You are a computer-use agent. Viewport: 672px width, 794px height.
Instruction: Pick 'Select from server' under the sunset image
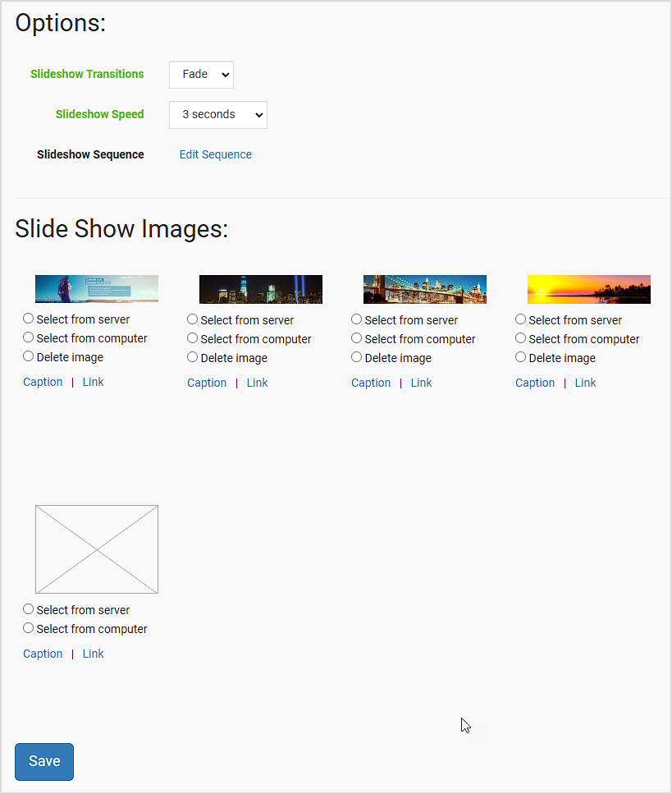520,319
